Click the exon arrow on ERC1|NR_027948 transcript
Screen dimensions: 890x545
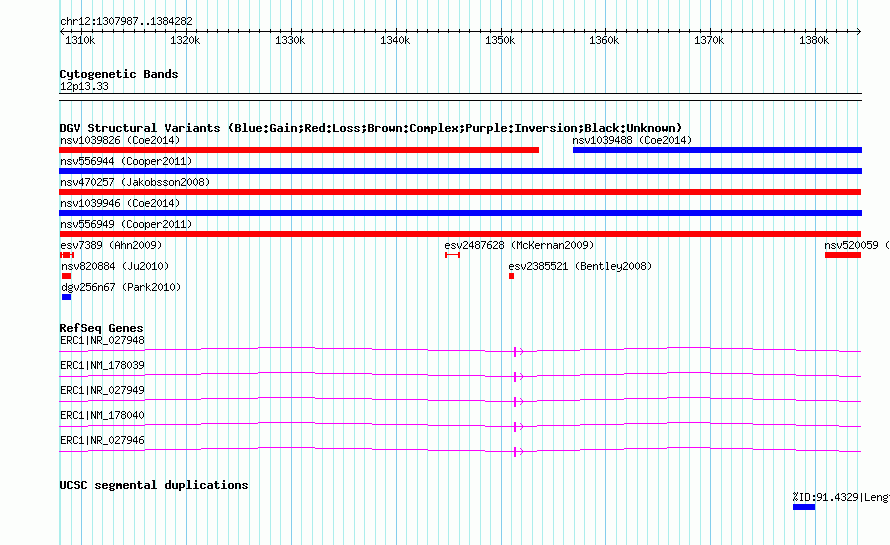[518, 352]
